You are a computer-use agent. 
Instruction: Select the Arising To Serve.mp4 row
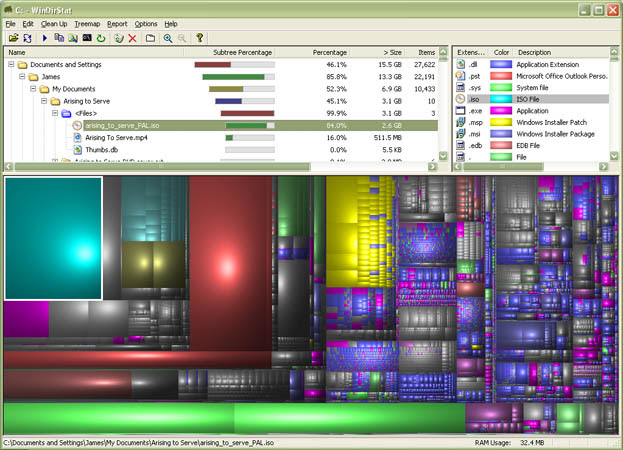221,137
